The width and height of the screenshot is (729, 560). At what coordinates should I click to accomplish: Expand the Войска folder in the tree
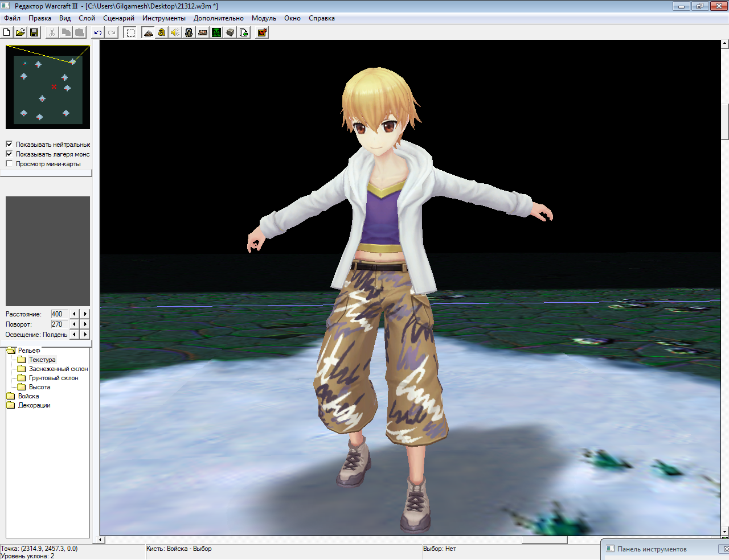click(10, 396)
